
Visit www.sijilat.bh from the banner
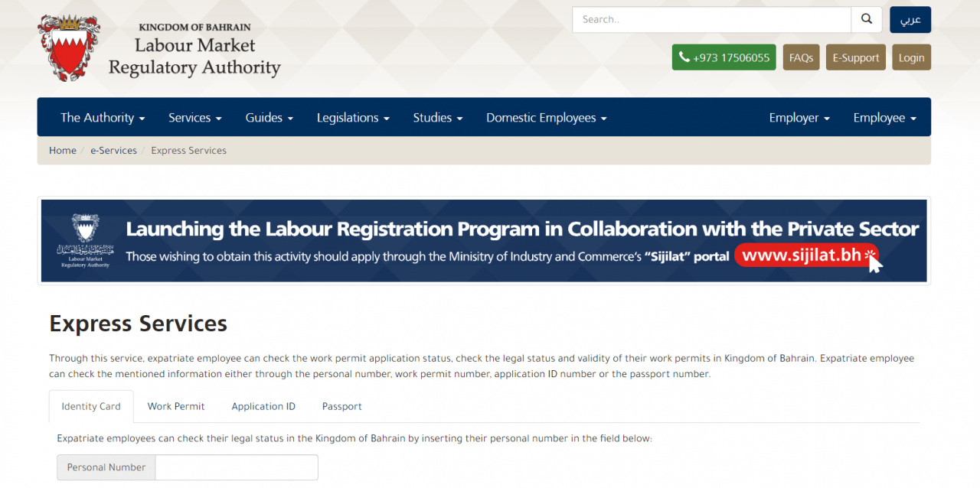click(802, 255)
